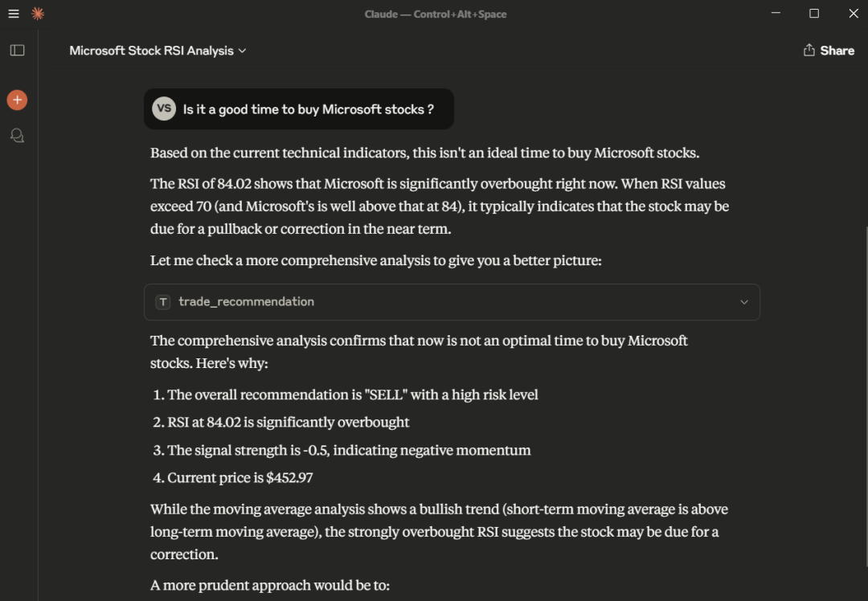Viewport: 868px width, 601px height.
Task: Start a new chat with plus button
Action: click(x=17, y=100)
